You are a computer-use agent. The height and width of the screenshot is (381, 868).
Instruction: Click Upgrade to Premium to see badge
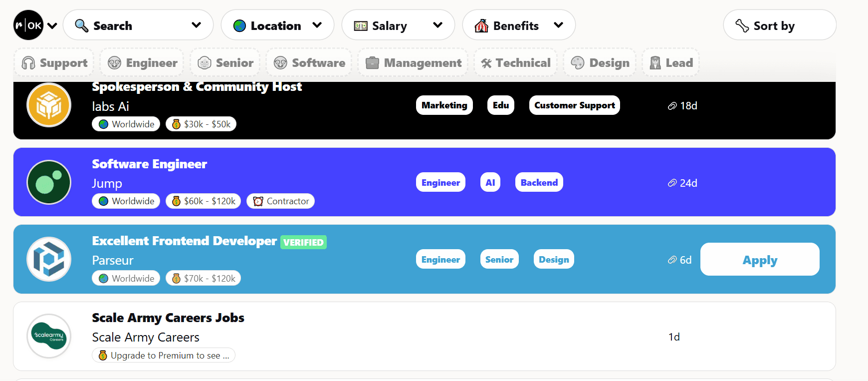click(x=164, y=355)
